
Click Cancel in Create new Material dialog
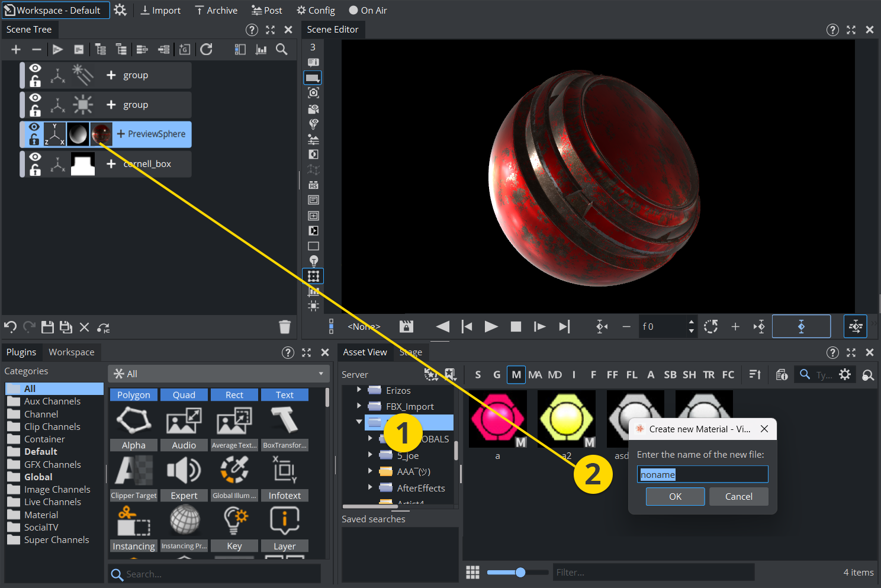(738, 496)
